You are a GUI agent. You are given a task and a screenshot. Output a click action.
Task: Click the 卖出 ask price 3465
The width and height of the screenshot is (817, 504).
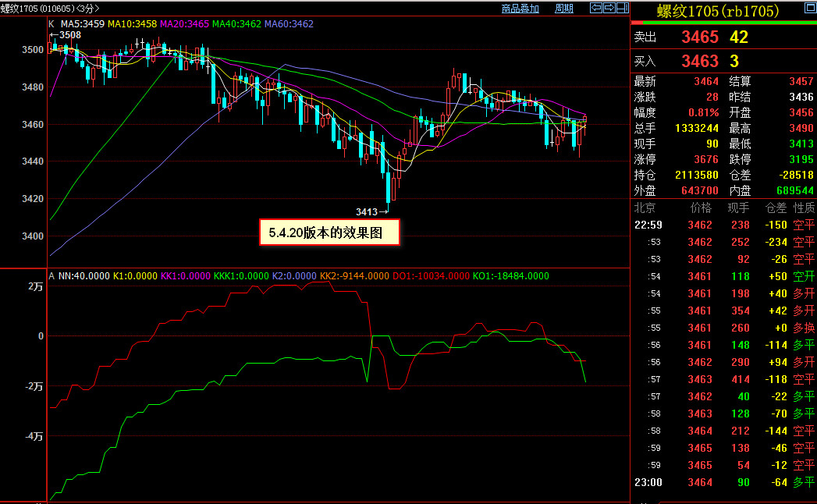(699, 37)
